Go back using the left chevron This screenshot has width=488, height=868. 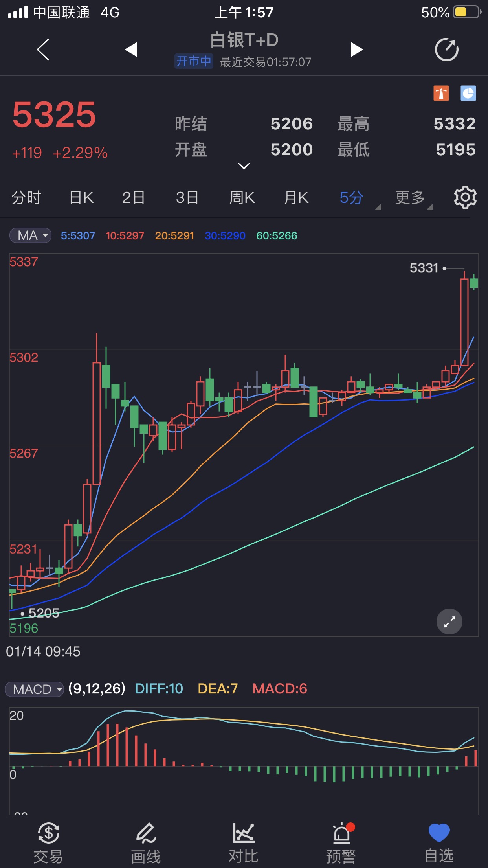43,50
